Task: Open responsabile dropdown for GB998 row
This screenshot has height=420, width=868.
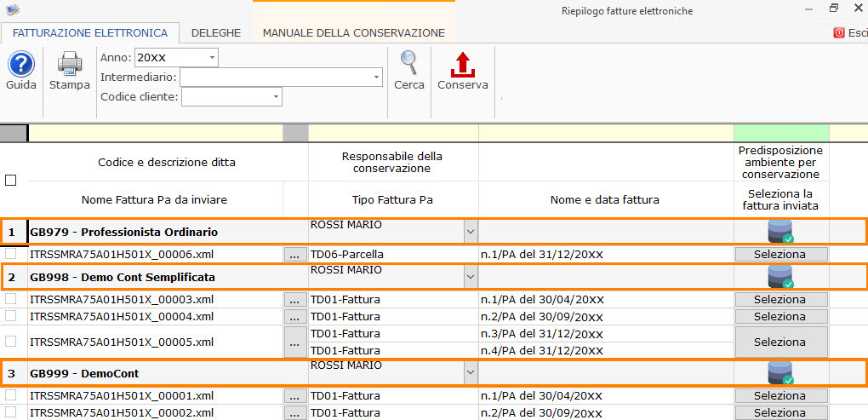Action: (471, 277)
